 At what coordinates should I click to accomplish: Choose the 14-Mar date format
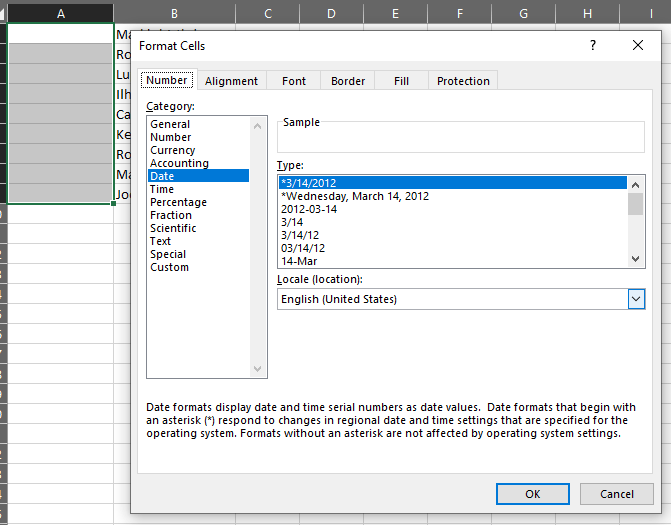click(x=300, y=261)
